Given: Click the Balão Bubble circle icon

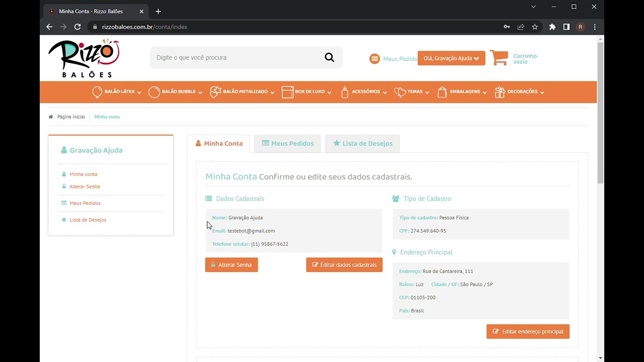Looking at the screenshot, I should pyautogui.click(x=154, y=92).
